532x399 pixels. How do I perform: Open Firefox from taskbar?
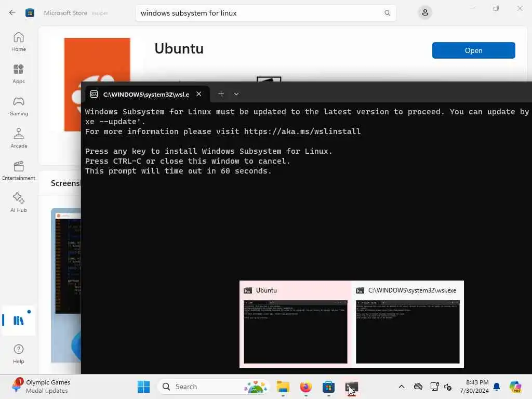tap(305, 387)
